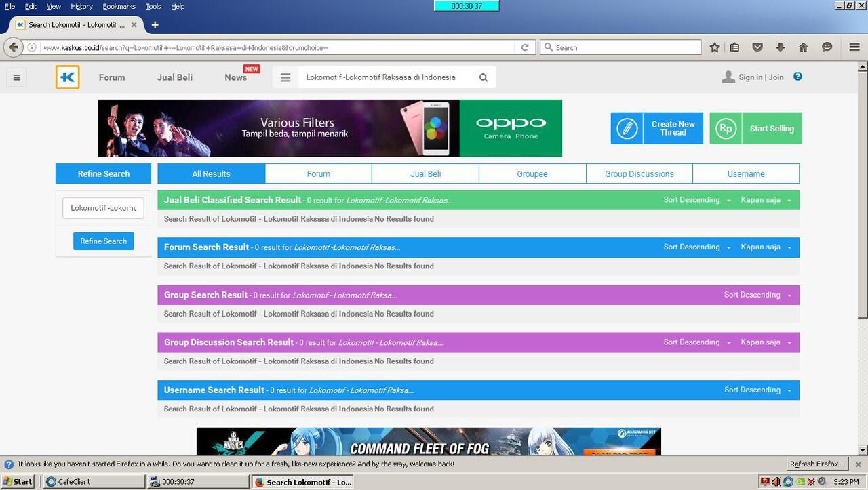
Task: Switch to the Groupee tab
Action: [532, 173]
